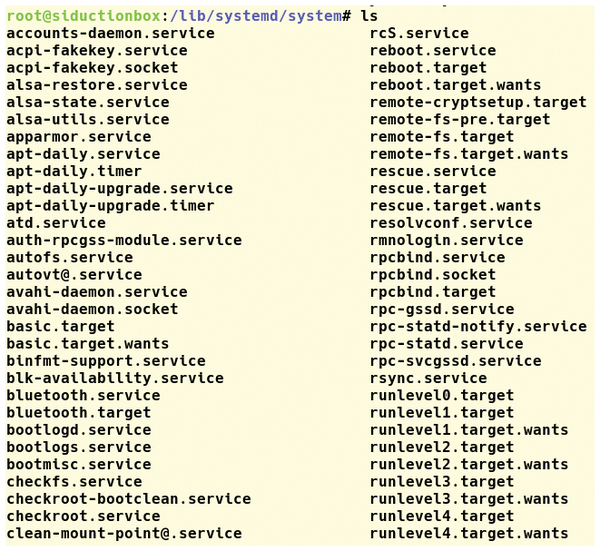The image size is (600, 551).
Task: Click the remote-cryptsetup.target entry
Action: tap(478, 102)
